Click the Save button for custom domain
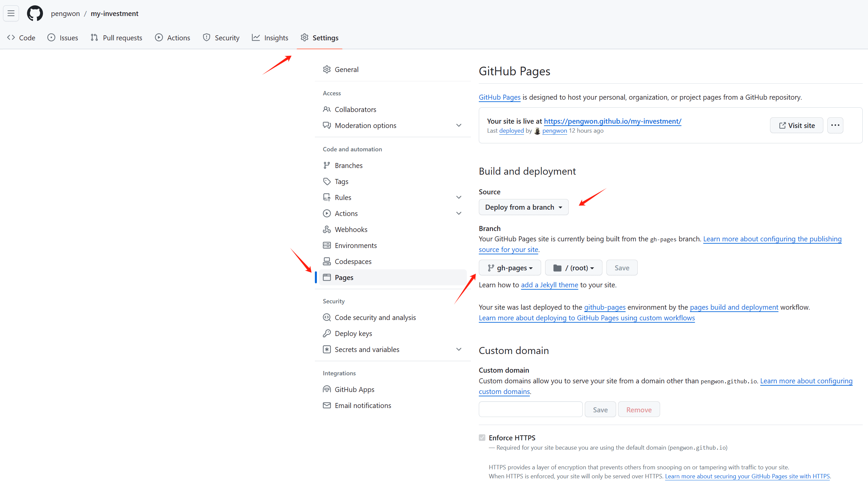The height and width of the screenshot is (489, 868). pos(600,410)
